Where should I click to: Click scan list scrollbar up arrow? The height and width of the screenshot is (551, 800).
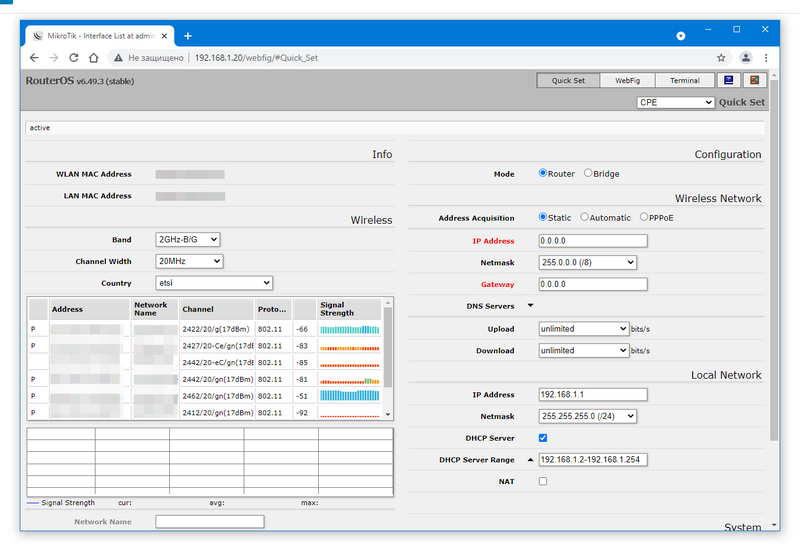388,303
